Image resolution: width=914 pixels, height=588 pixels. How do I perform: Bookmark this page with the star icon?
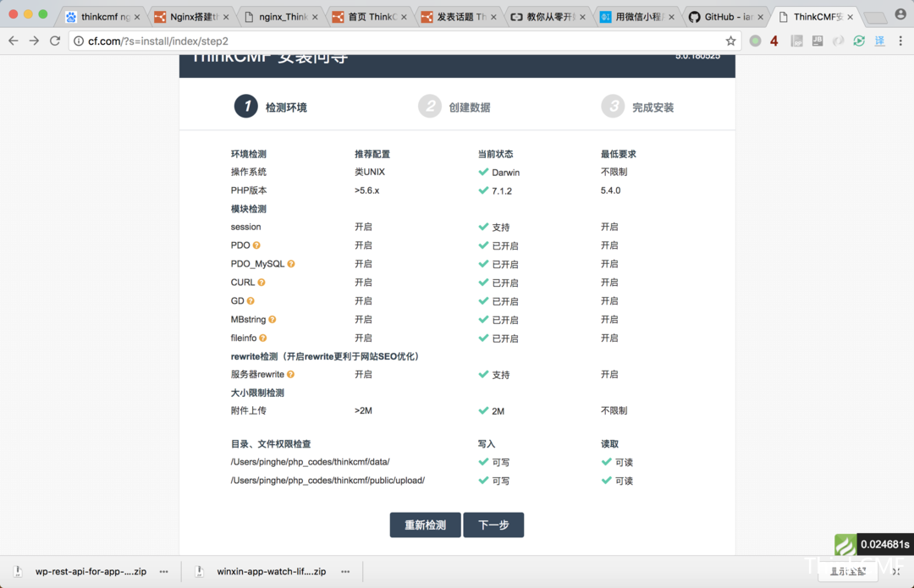(x=730, y=41)
